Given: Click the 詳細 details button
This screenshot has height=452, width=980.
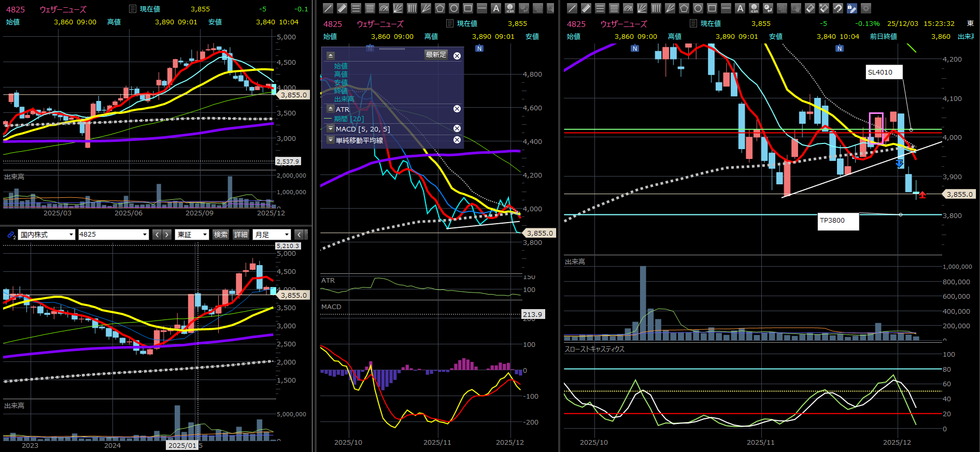Looking at the screenshot, I should 241,235.
